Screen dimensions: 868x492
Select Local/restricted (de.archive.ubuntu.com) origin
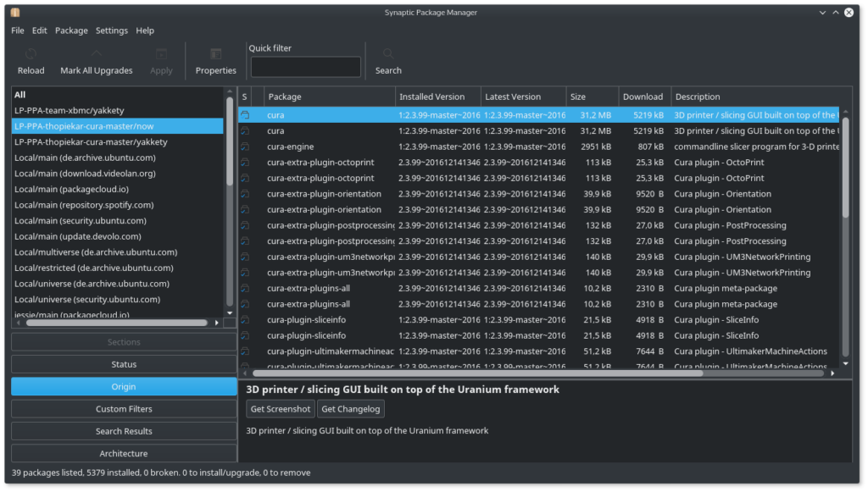pos(117,268)
